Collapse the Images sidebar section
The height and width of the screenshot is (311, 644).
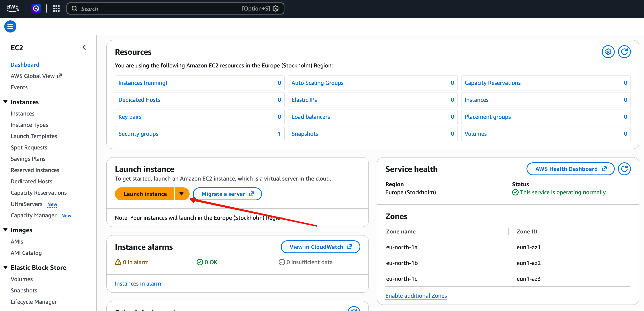pyautogui.click(x=5, y=230)
